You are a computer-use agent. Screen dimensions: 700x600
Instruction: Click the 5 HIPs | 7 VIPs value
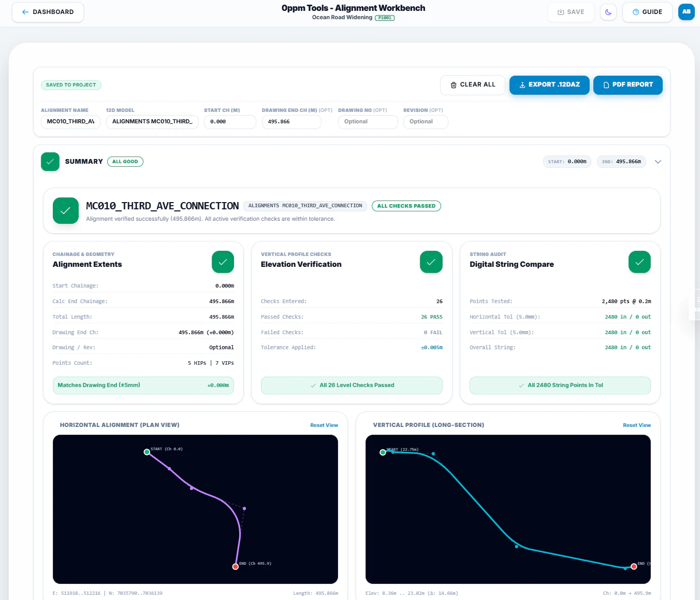coord(211,363)
